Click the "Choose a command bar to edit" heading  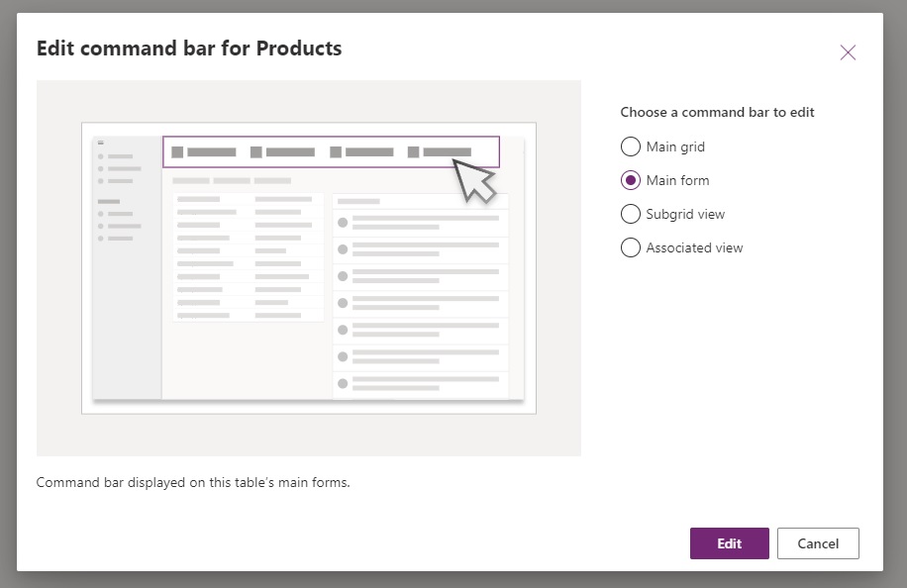click(x=717, y=112)
